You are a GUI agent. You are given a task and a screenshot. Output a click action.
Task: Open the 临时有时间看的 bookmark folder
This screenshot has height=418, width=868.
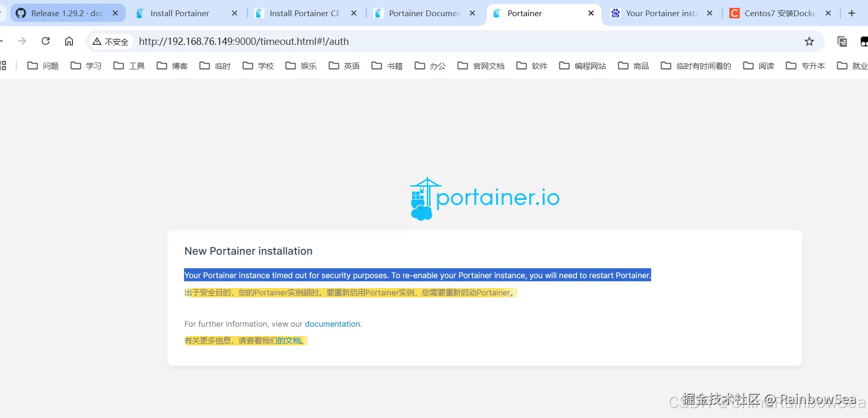tap(696, 66)
